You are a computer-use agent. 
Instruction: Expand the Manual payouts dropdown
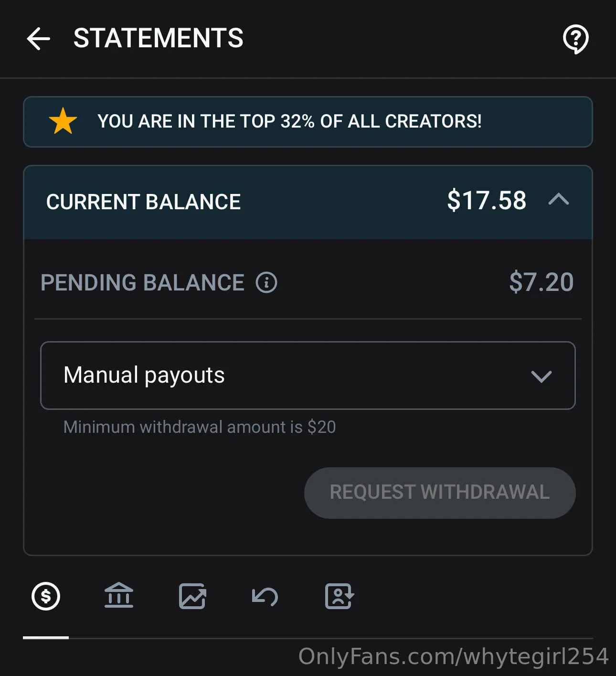click(x=308, y=376)
